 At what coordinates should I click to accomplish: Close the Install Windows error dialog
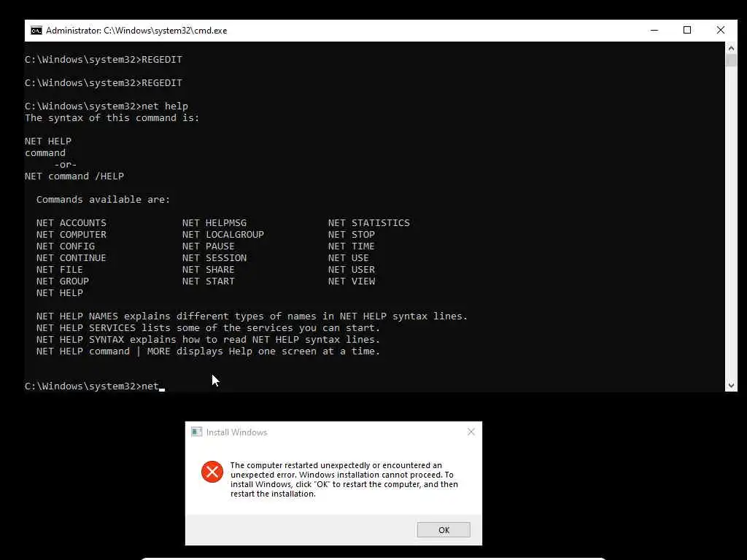[471, 432]
